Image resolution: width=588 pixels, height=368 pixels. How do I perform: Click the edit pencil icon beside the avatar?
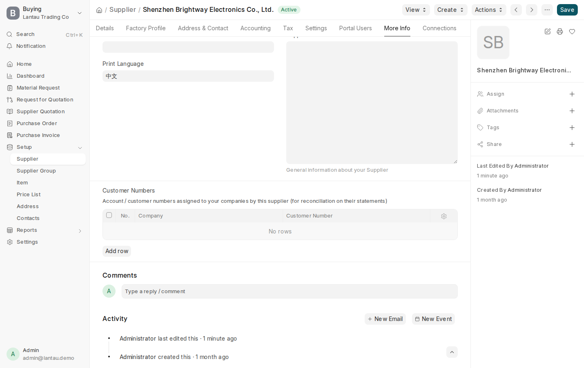coord(548,31)
